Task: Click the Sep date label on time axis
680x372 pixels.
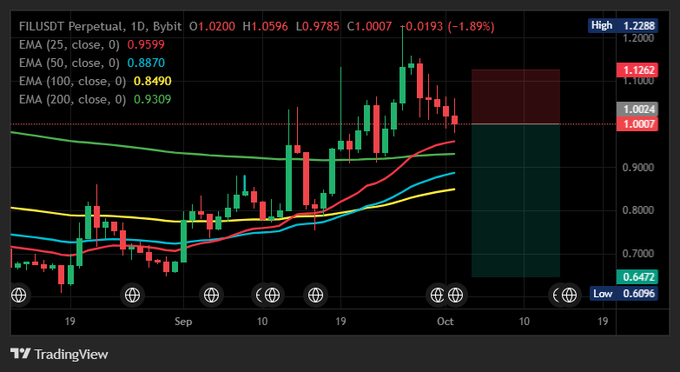Action: click(183, 322)
